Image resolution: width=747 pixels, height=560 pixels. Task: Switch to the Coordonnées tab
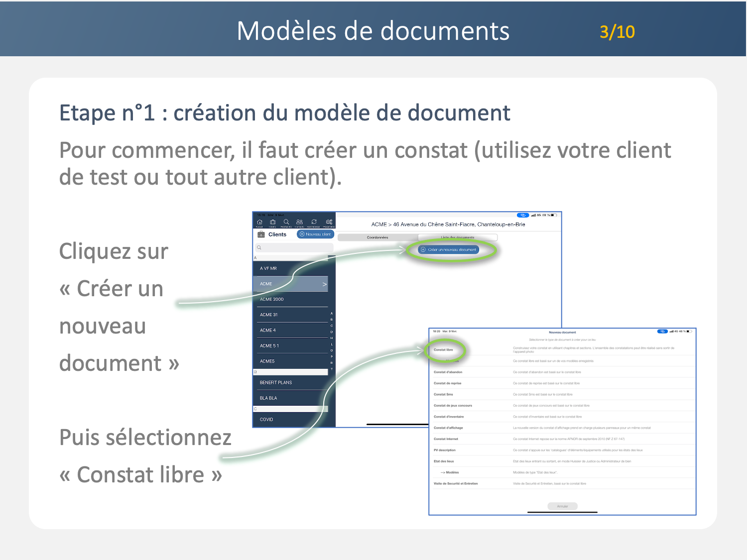[x=377, y=237]
